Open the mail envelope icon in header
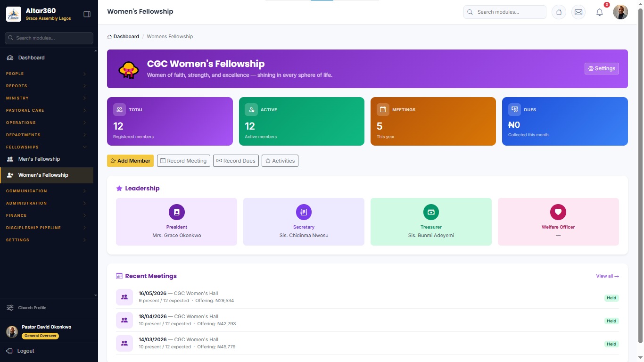This screenshot has height=362, width=644. coord(578,12)
